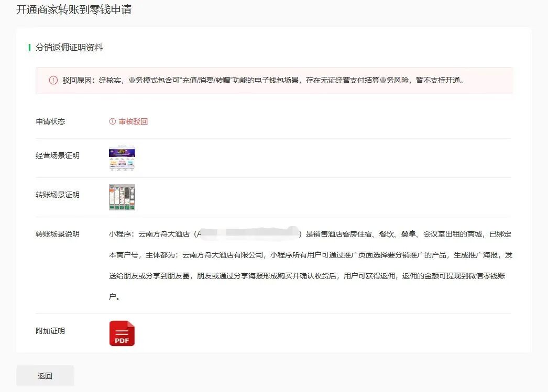Click the alert icon next to 审核驳回
Image resolution: width=548 pixels, height=392 pixels.
113,121
